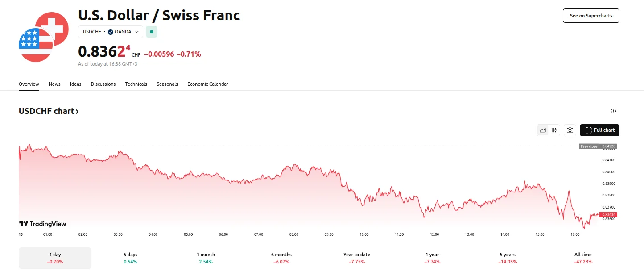The image size is (644, 280).
Task: Switch to the candlestick chart style icon
Action: pos(554,130)
